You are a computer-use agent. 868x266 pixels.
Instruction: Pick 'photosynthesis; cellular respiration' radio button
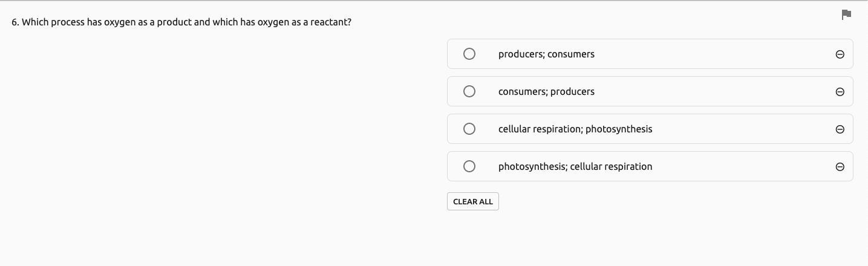pos(469,166)
